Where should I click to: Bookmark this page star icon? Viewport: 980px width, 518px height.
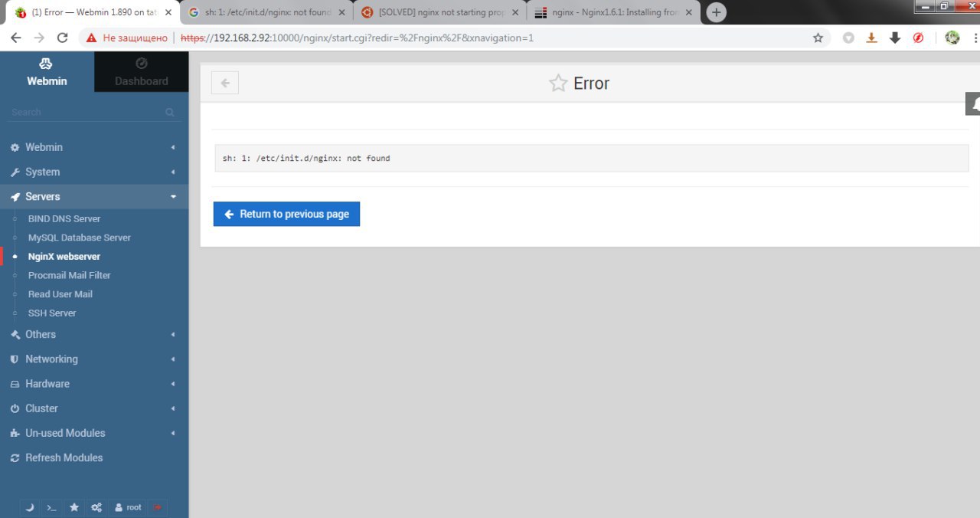click(818, 38)
